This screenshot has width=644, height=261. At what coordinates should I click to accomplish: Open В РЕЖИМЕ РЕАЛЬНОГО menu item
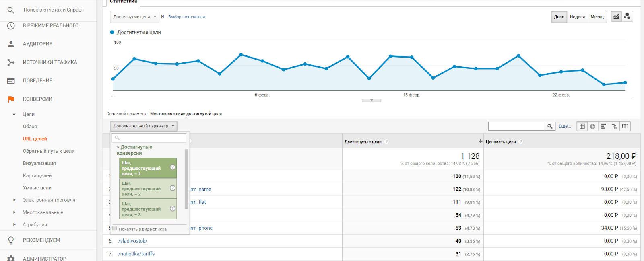click(x=51, y=25)
